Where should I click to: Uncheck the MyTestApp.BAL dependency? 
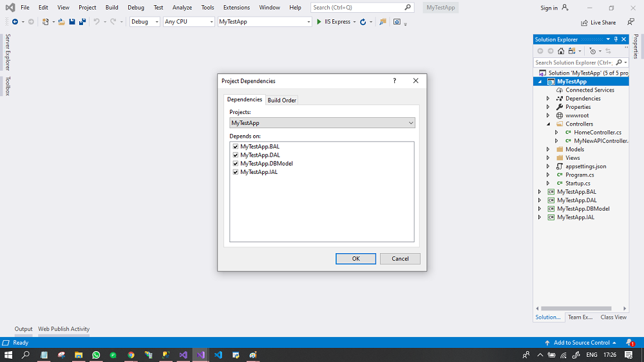[235, 146]
